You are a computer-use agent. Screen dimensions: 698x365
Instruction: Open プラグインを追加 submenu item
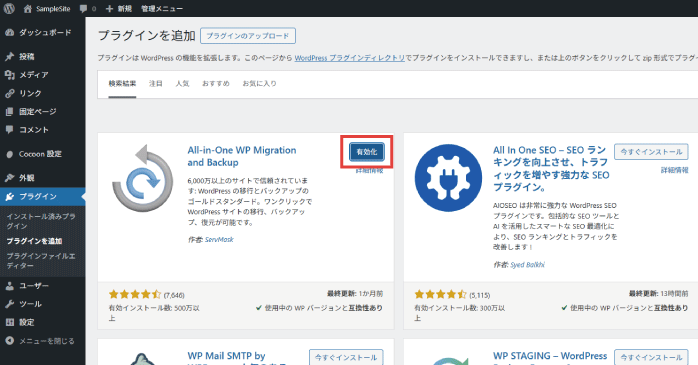click(x=34, y=241)
